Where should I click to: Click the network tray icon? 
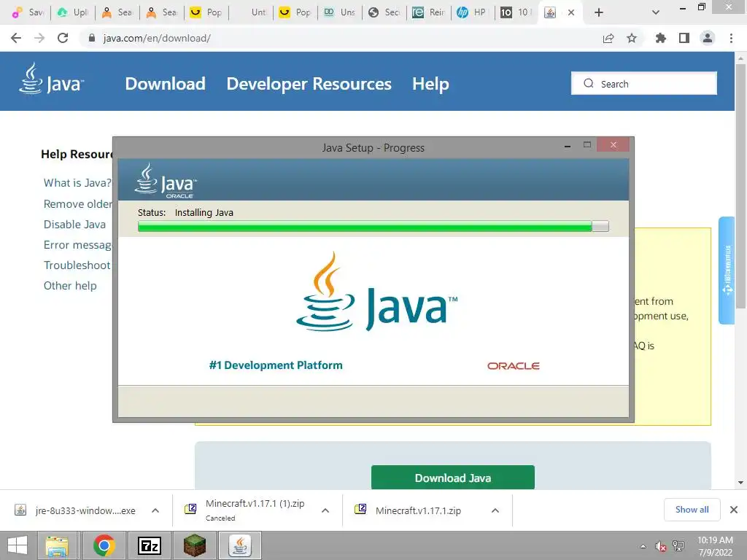coord(678,546)
